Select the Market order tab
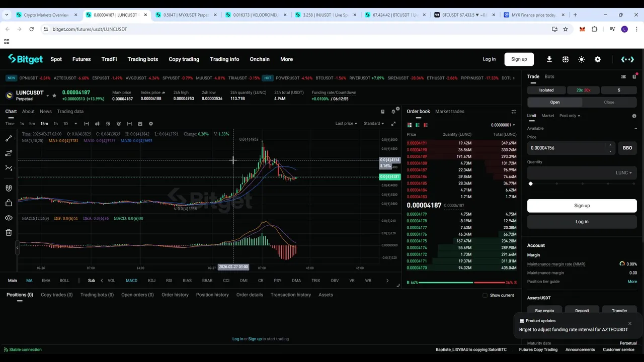The height and width of the screenshot is (362, 644). point(547,116)
